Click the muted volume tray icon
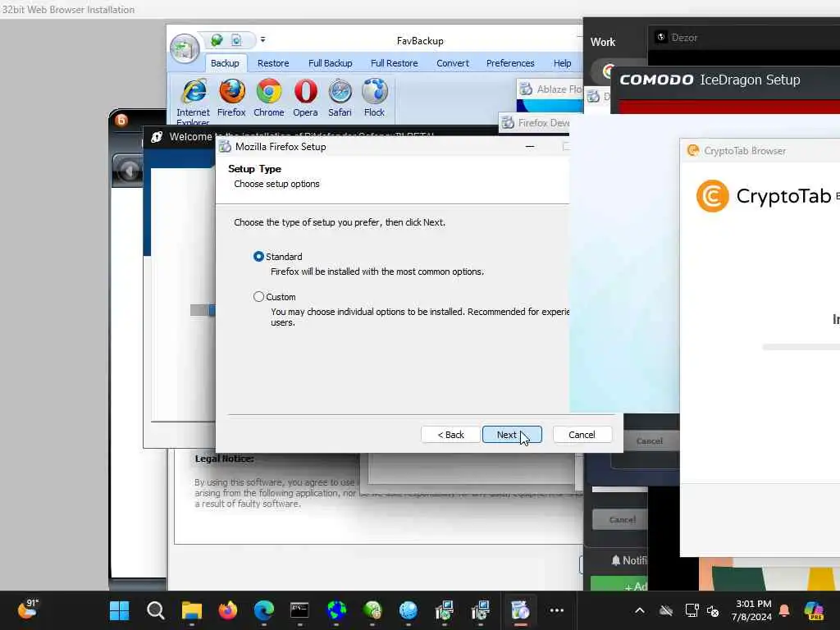Image resolution: width=840 pixels, height=630 pixels. click(x=713, y=610)
